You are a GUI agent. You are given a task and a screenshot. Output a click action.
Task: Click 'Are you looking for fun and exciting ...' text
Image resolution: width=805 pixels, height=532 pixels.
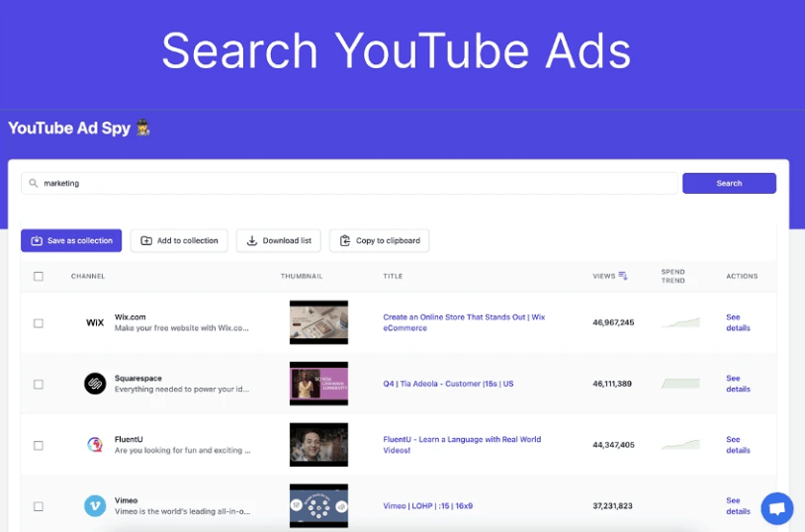coord(183,450)
